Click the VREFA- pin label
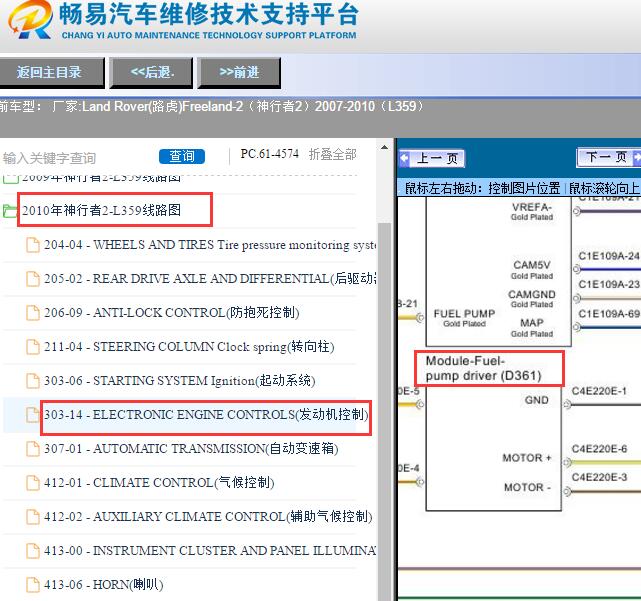Image resolution: width=641 pixels, height=601 pixels. click(532, 207)
